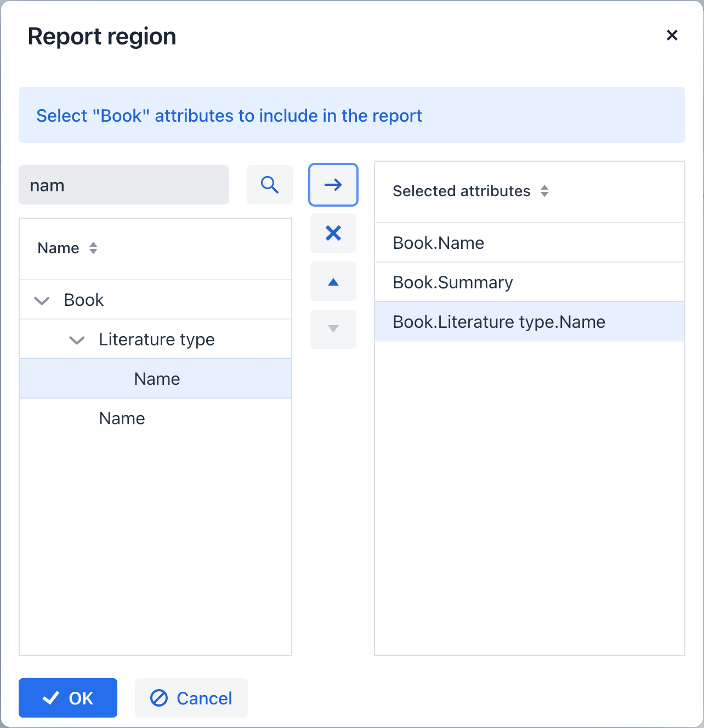This screenshot has height=728, width=704.
Task: Select Name under Literature type in tree
Action: [156, 379]
